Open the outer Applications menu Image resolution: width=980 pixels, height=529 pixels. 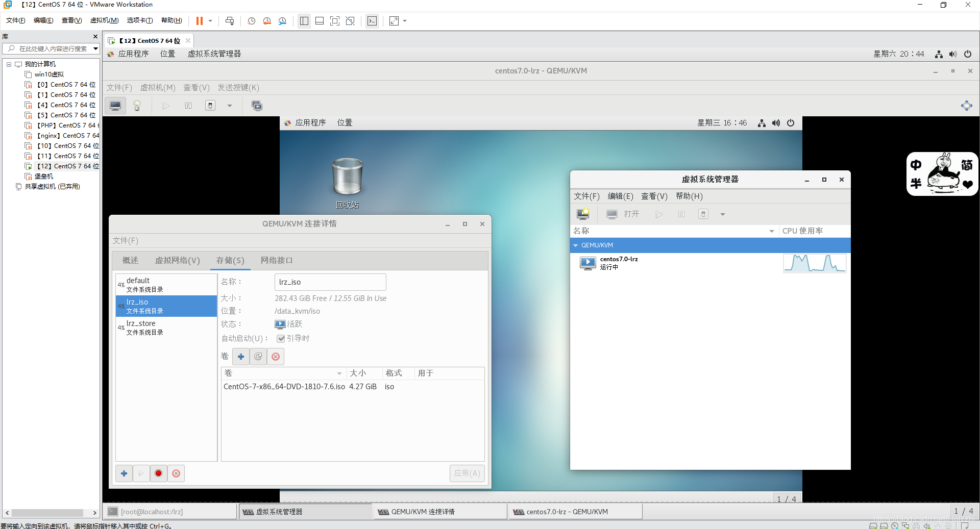coord(128,54)
